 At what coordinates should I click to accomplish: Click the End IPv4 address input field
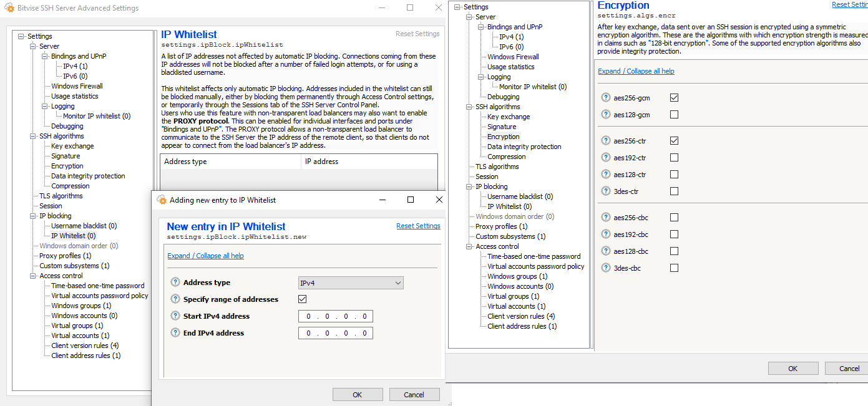point(336,333)
